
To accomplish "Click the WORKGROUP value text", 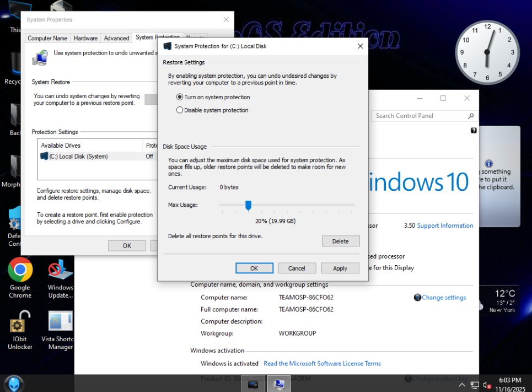I will pos(297,334).
